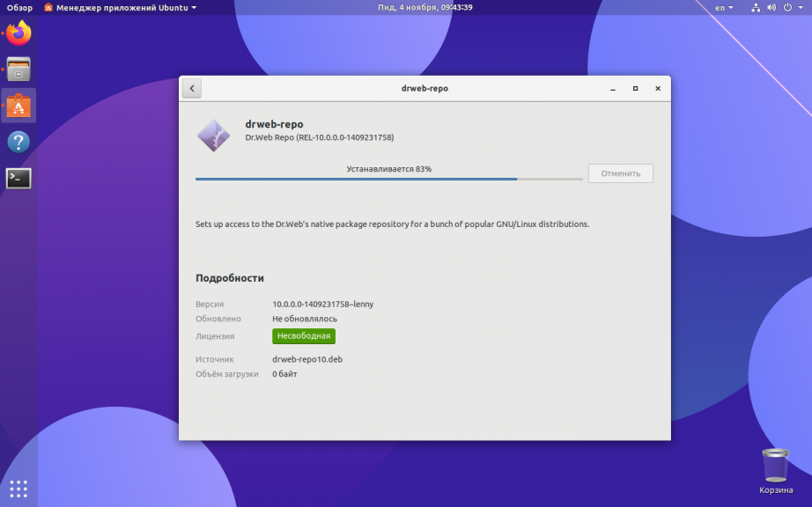The height and width of the screenshot is (507, 812).
Task: Open the volume icon in top bar
Action: tap(771, 8)
